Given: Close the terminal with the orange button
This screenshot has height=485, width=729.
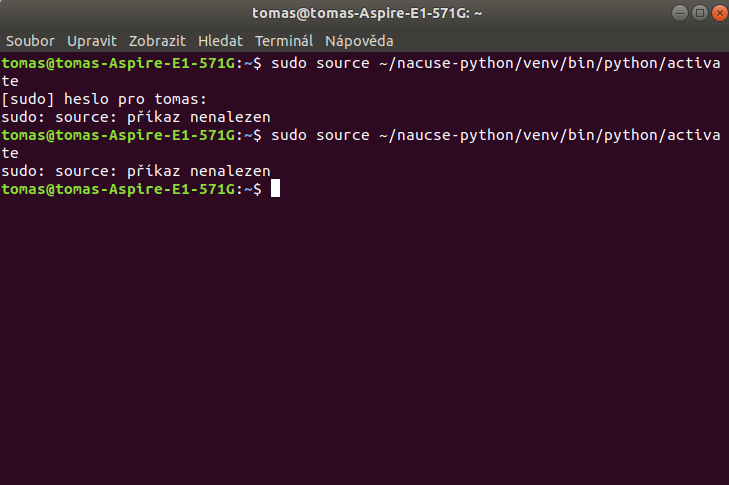Looking at the screenshot, I should (720, 13).
